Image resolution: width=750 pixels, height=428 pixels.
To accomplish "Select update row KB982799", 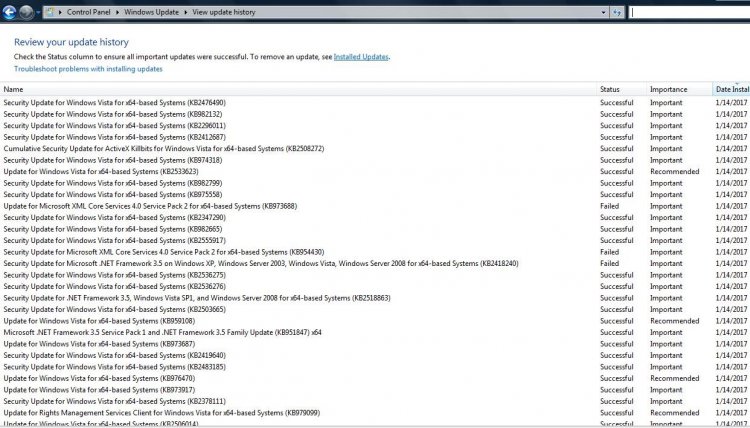I will click(375, 183).
